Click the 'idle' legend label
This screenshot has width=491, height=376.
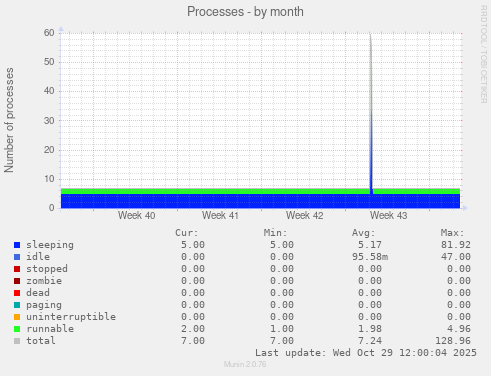[38, 257]
